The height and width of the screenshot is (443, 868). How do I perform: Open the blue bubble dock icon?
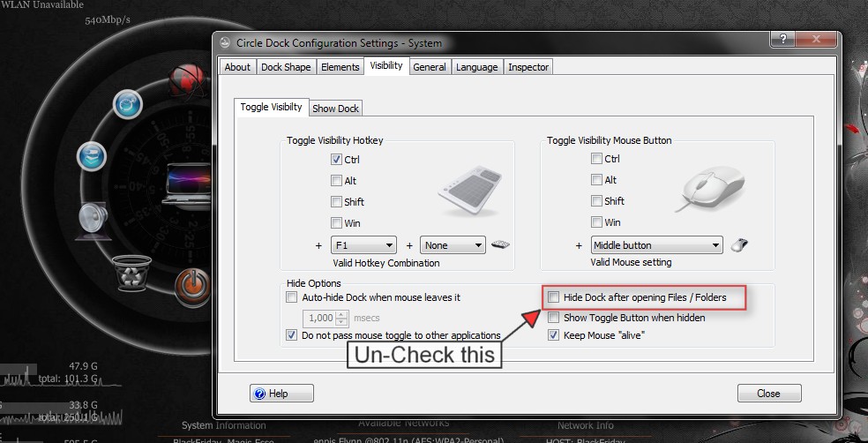[x=128, y=104]
